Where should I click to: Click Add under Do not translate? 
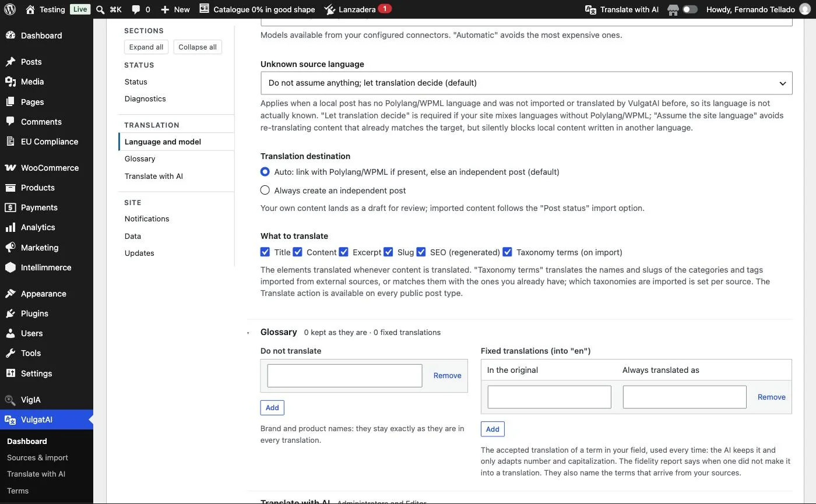[272, 407]
